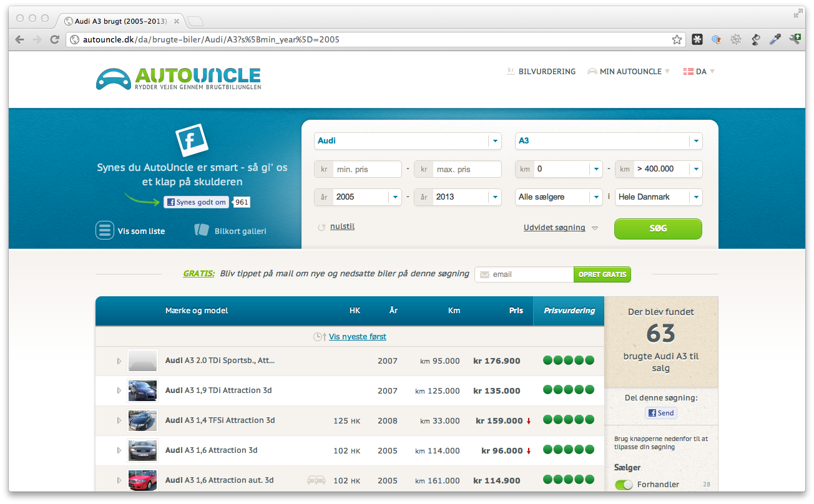This screenshot has height=504, width=814.
Task: Click the price drop arrow on 159.000 row
Action: pos(529,421)
